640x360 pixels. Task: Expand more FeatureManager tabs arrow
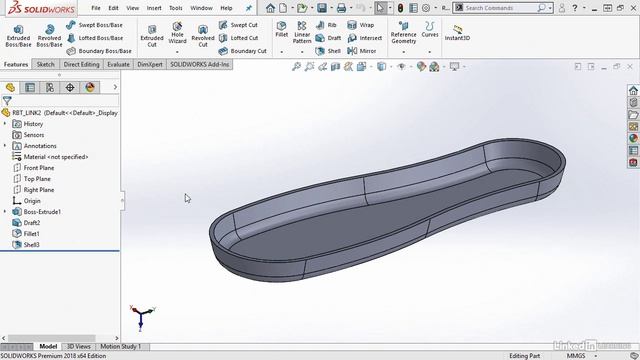pyautogui.click(x=115, y=87)
